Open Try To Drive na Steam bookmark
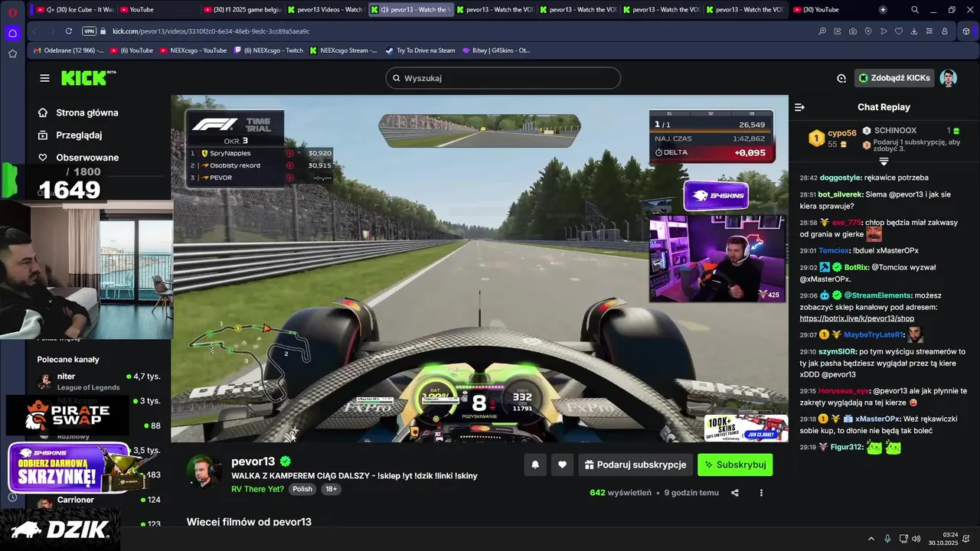Image resolution: width=980 pixels, height=551 pixels. click(420, 51)
